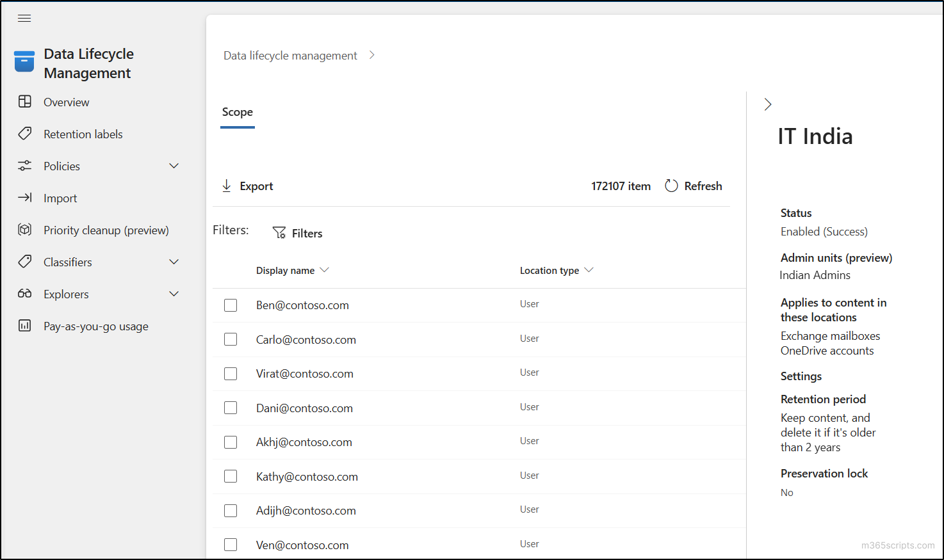Click the Classifiers tag icon
This screenshot has width=944, height=560.
tap(25, 262)
